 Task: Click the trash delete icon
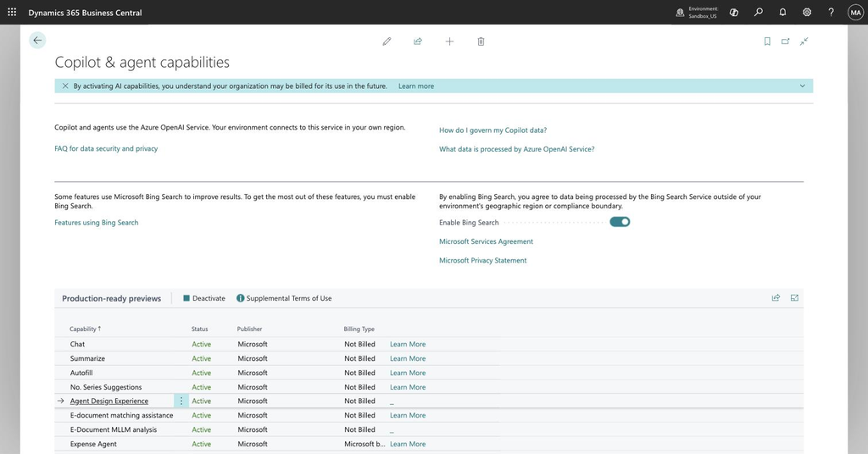[x=481, y=42]
